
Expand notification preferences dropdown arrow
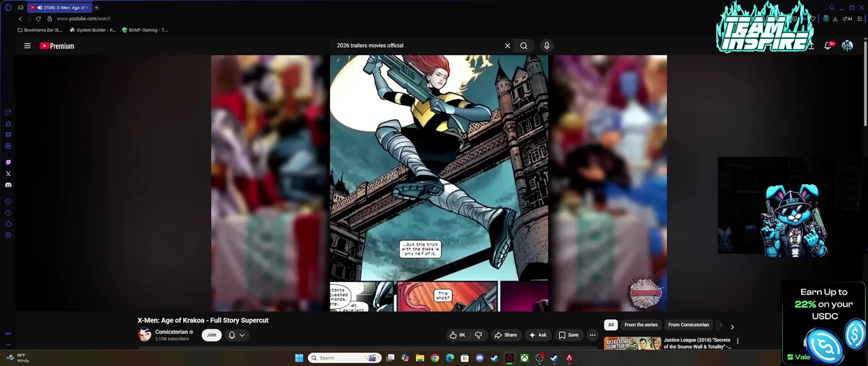tap(242, 335)
